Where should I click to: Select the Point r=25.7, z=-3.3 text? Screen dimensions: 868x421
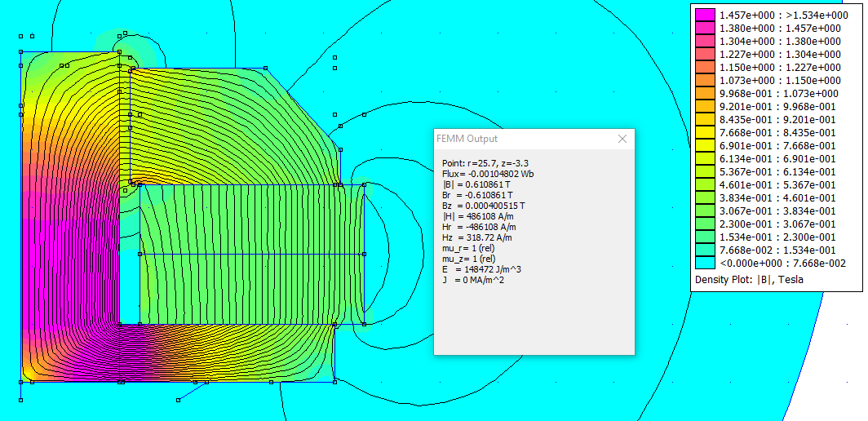tap(485, 163)
